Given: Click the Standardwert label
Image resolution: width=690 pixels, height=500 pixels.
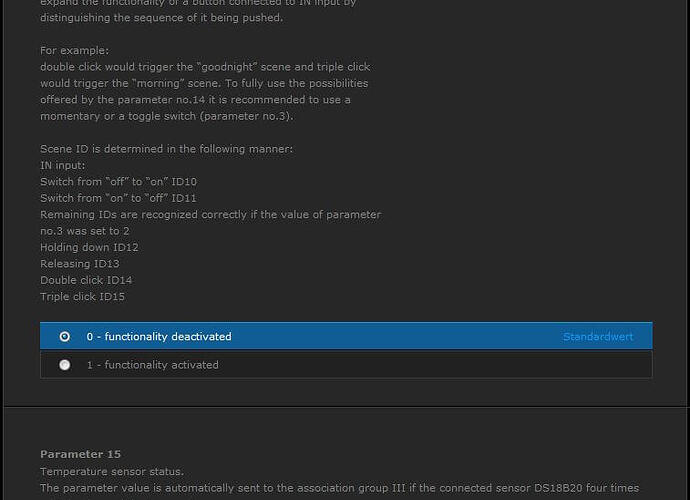Looking at the screenshot, I should pyautogui.click(x=598, y=337).
